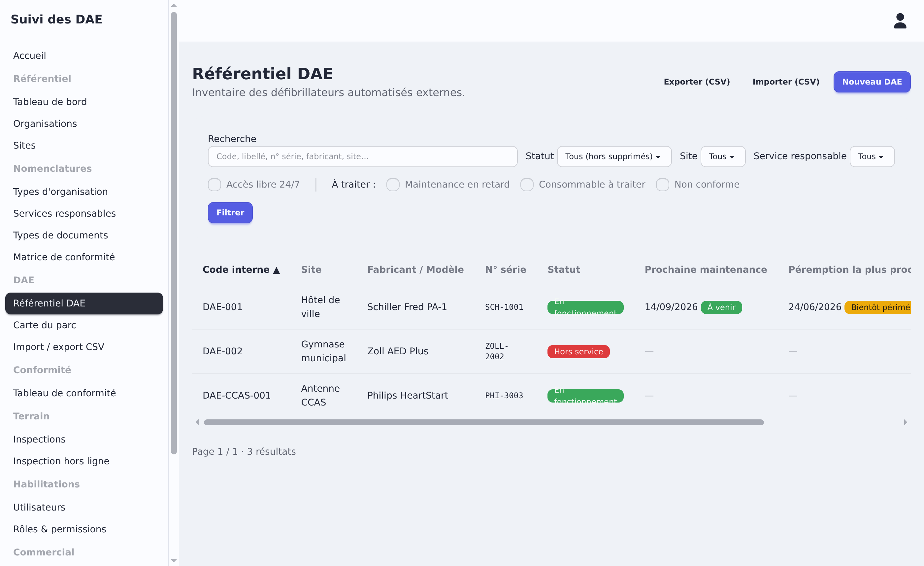Sort by N° série column header

pos(506,269)
